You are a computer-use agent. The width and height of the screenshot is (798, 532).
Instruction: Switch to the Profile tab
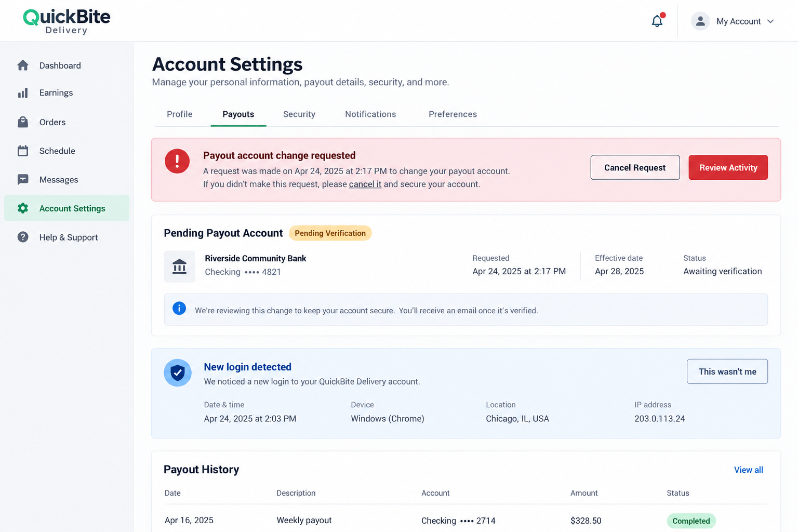180,114
